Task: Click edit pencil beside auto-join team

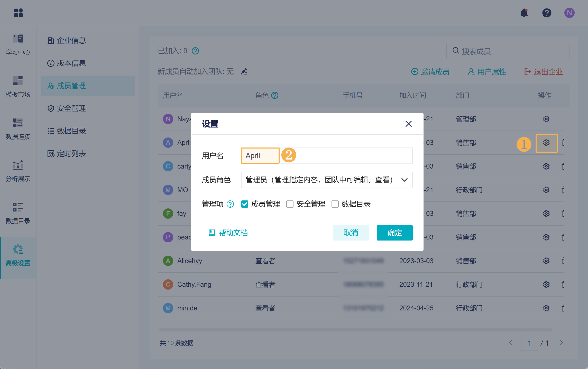Action: [244, 72]
